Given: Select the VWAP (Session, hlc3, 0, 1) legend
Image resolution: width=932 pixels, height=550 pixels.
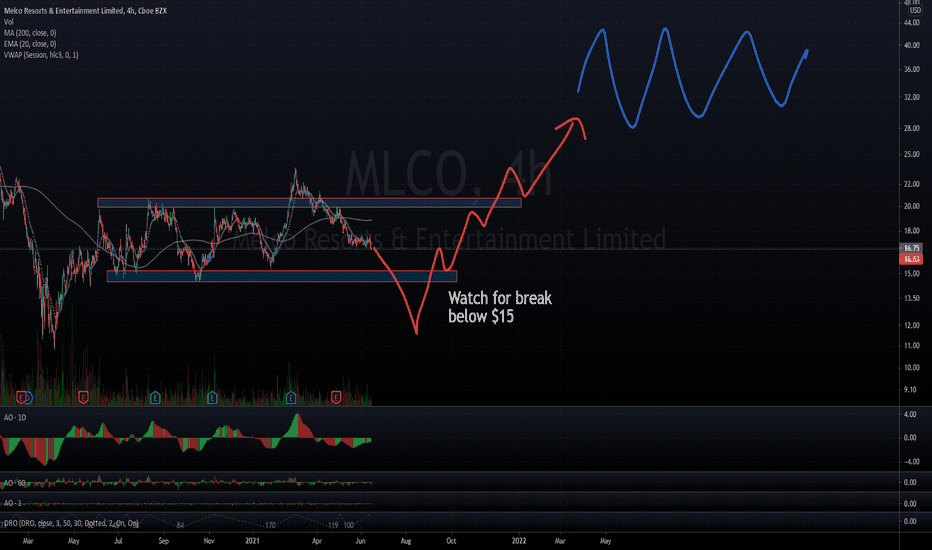Looking at the screenshot, I should [40, 55].
